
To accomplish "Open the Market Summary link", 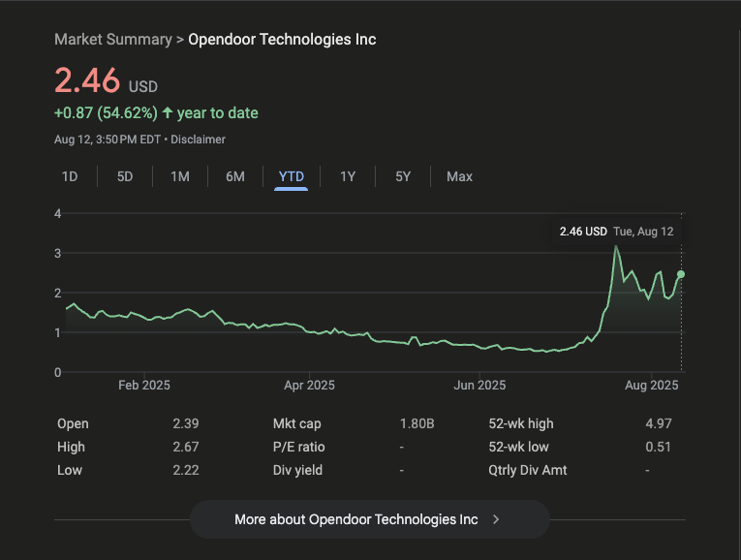I will click(x=111, y=40).
